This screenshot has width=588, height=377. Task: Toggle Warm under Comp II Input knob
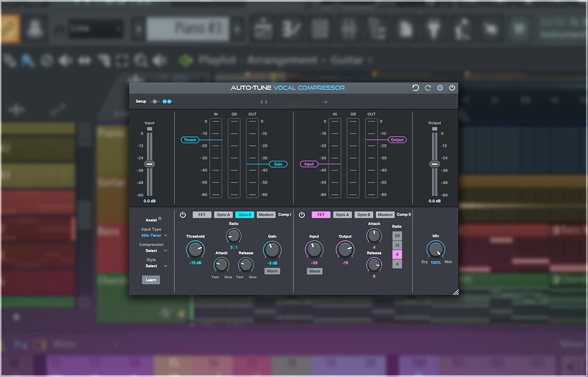(x=315, y=271)
